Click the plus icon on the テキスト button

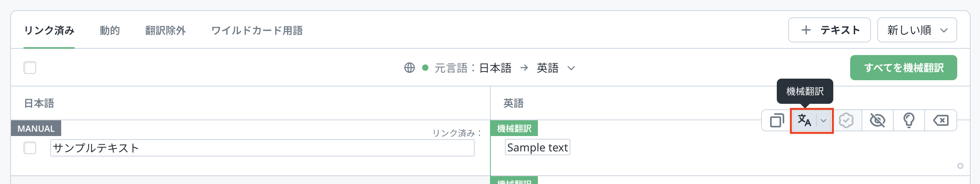pos(806,30)
